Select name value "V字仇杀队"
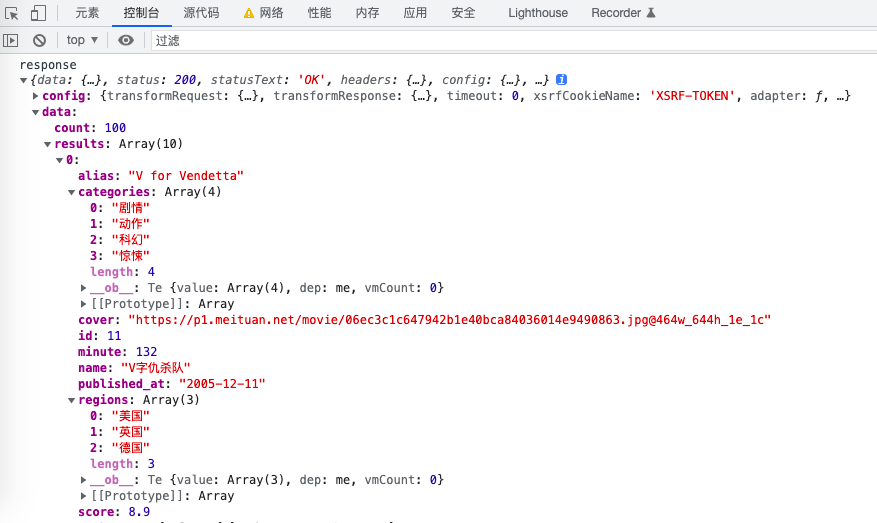877x523 pixels. (156, 368)
